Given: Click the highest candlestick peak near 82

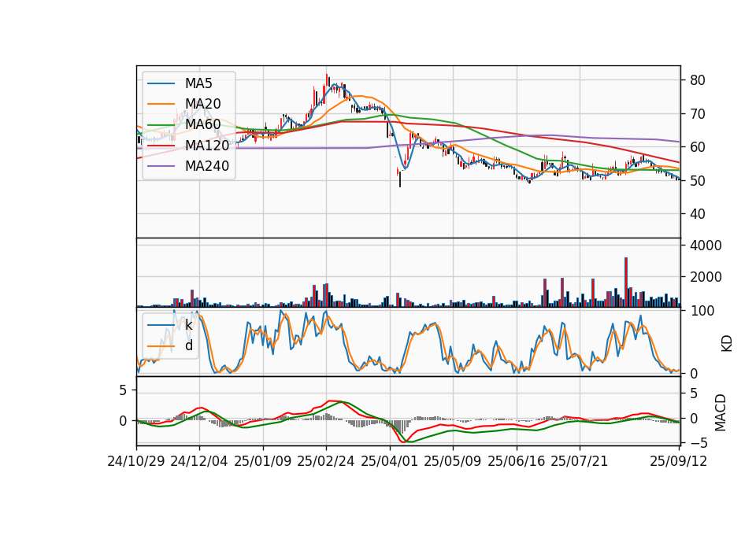Looking at the screenshot, I should (x=327, y=80).
